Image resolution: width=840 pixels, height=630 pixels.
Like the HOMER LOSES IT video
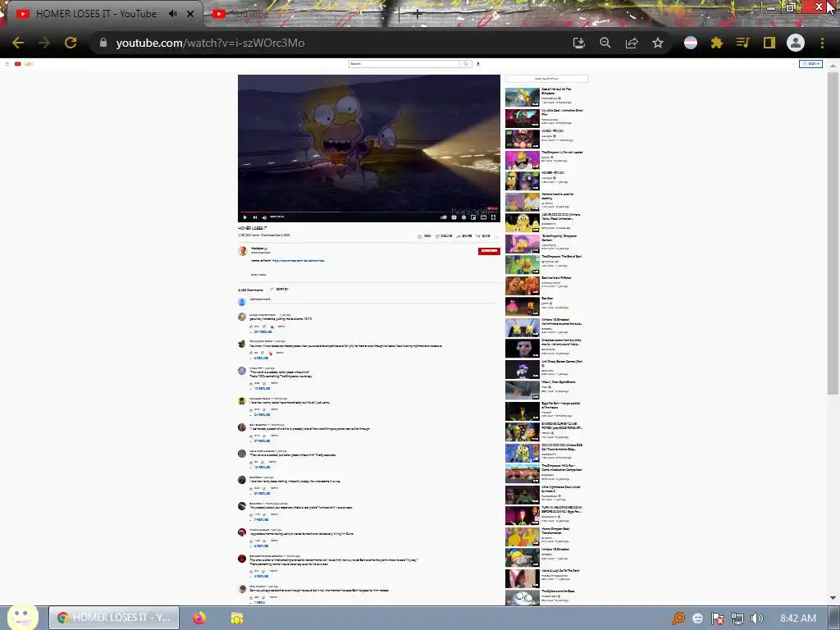[424, 235]
